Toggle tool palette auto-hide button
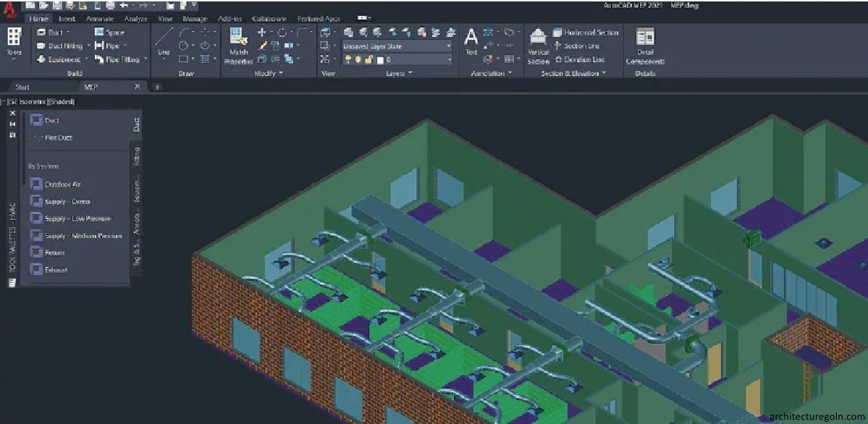This screenshot has width=868, height=424. point(12,124)
